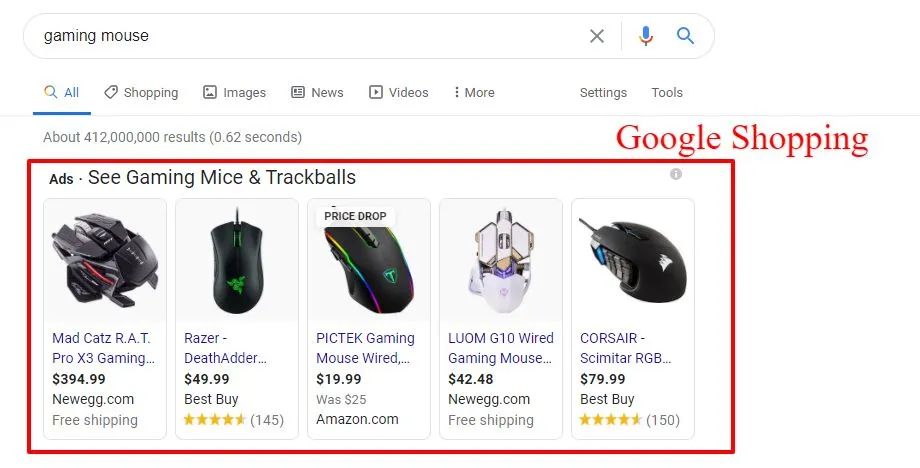920x468 pixels.
Task: Clear the search box with the X icon
Action: (597, 36)
